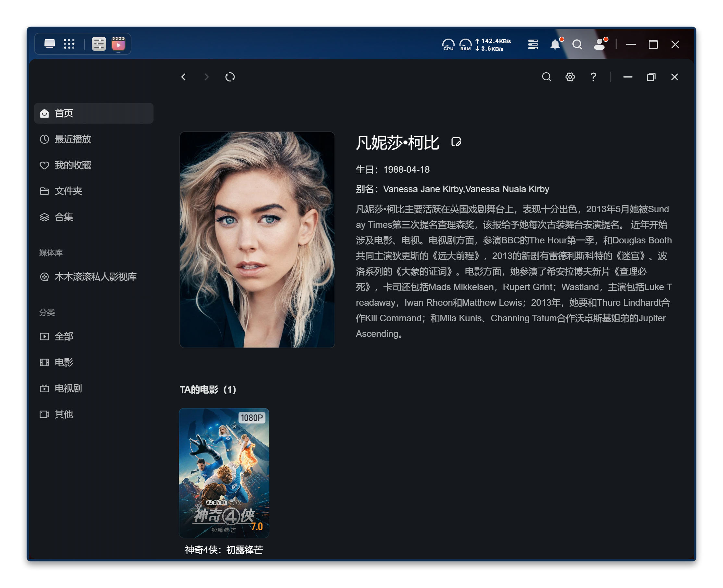Screen dimensions: 723x588
Task: Open the 神奇4侠 movie poster
Action: (224, 472)
